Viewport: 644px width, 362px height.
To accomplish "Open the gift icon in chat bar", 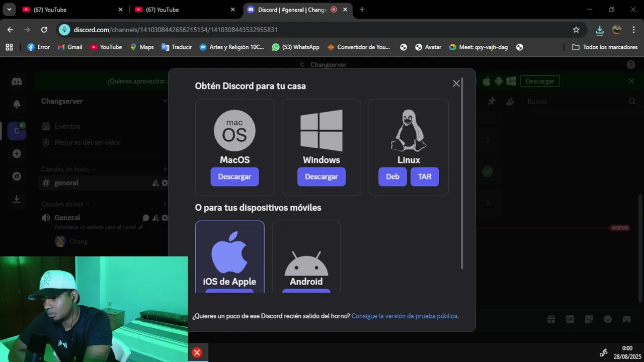I will pyautogui.click(x=551, y=319).
